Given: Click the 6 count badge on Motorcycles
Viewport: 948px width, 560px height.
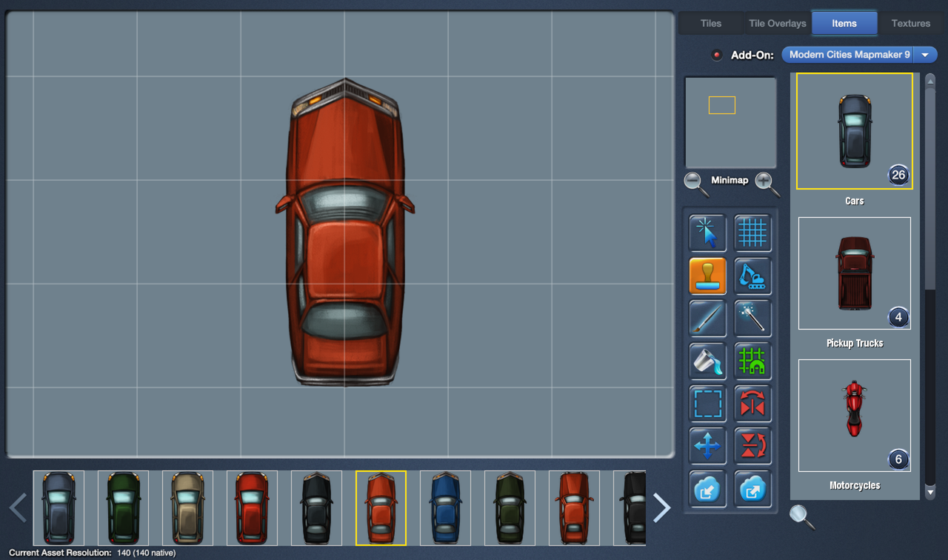Looking at the screenshot, I should [x=898, y=460].
